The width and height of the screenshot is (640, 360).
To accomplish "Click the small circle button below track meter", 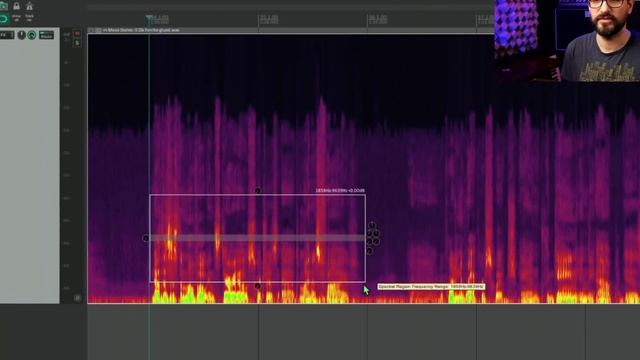I will [x=77, y=298].
